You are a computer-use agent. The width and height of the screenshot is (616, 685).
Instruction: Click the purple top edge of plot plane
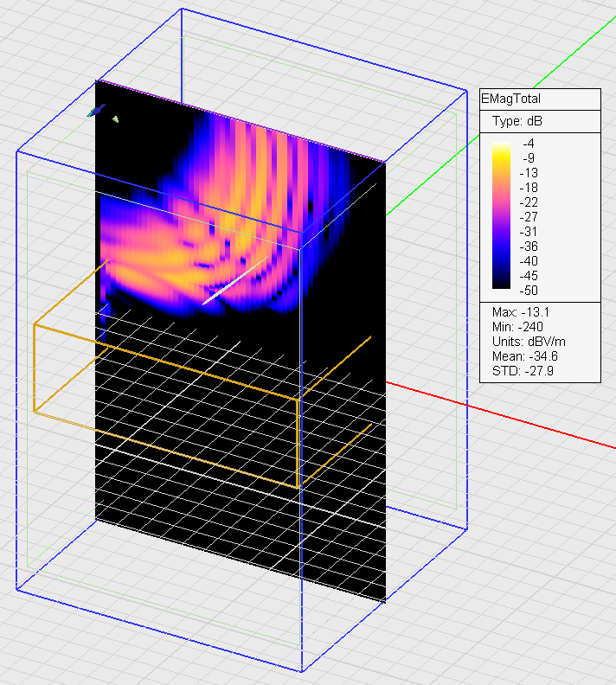click(242, 121)
